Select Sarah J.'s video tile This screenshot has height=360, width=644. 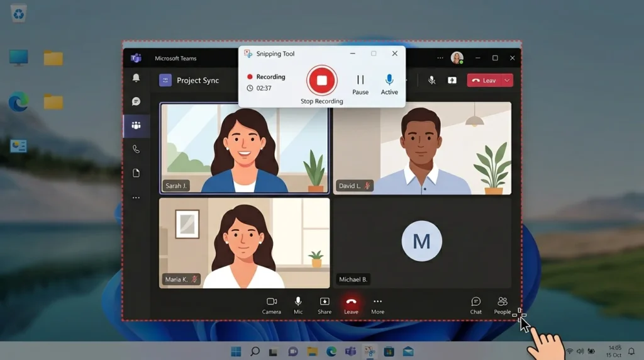click(x=244, y=148)
